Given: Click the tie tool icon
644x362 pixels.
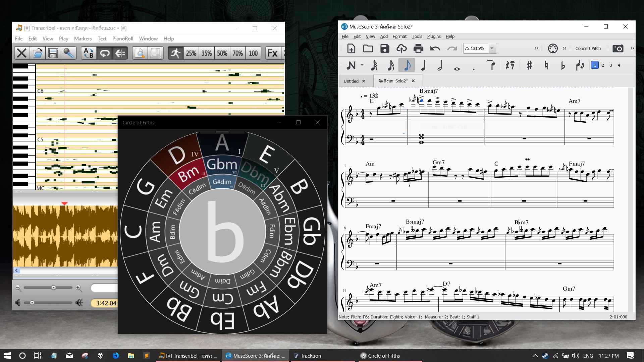Looking at the screenshot, I should click(x=491, y=65).
